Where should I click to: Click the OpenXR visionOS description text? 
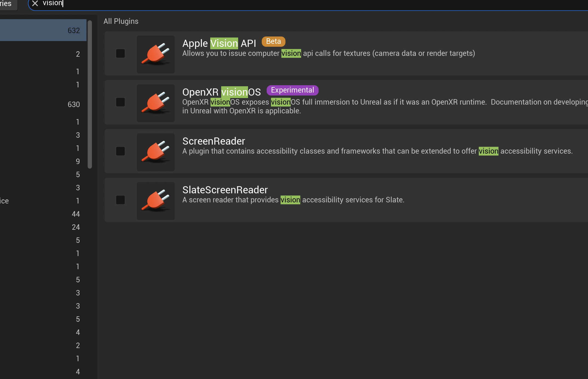click(x=385, y=106)
